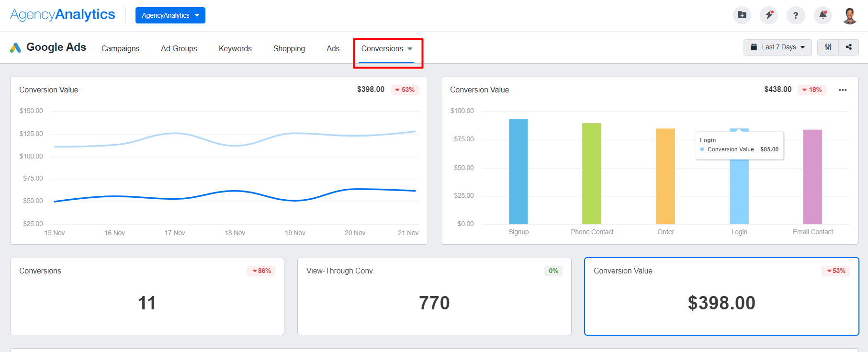
Task: Click the Google Ads logo icon
Action: (x=15, y=47)
